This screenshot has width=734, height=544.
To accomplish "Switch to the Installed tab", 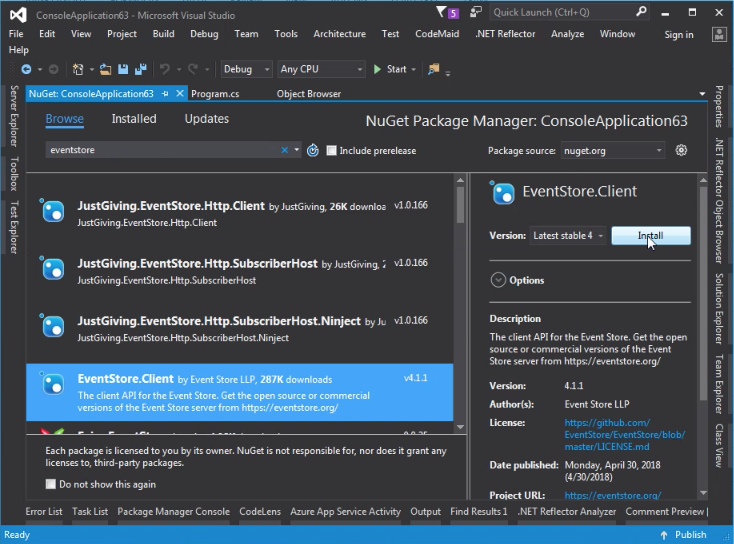I will click(x=134, y=119).
